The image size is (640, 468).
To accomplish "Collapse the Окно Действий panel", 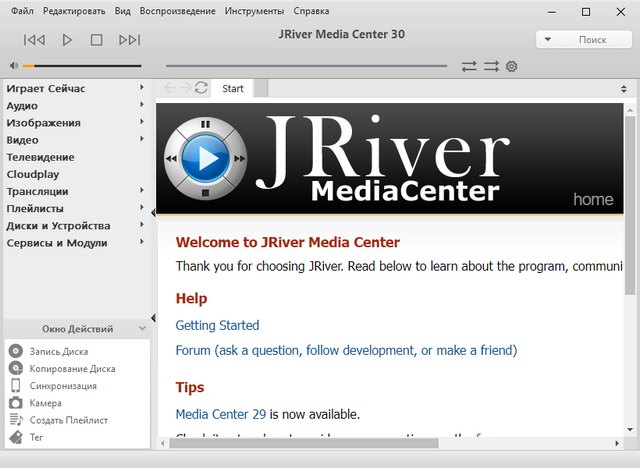I will click(x=142, y=328).
